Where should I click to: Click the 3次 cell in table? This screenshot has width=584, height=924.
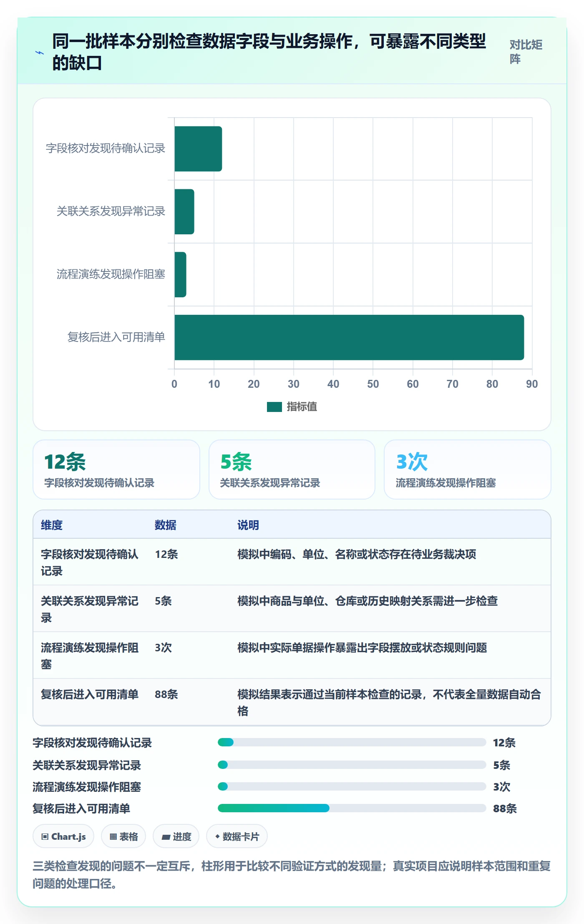[x=164, y=648]
